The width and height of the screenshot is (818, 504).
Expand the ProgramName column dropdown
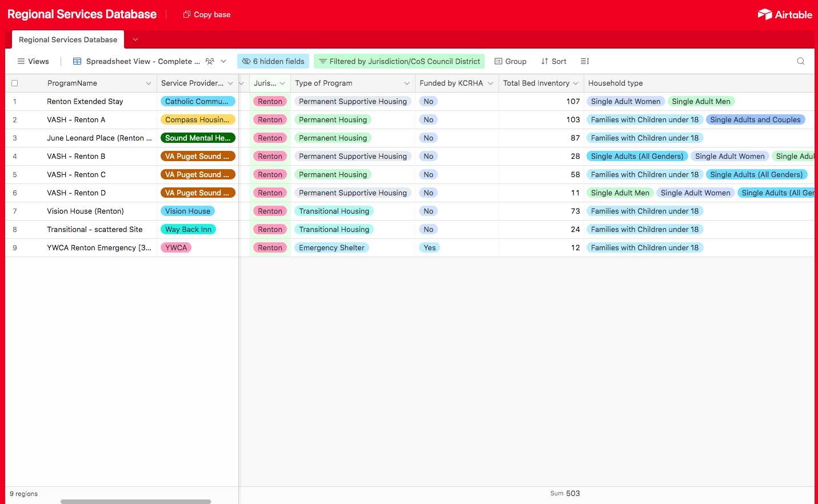(x=149, y=83)
